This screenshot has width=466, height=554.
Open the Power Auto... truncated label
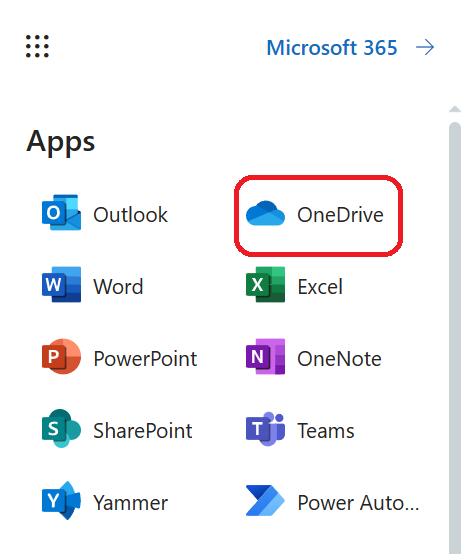[x=358, y=503]
